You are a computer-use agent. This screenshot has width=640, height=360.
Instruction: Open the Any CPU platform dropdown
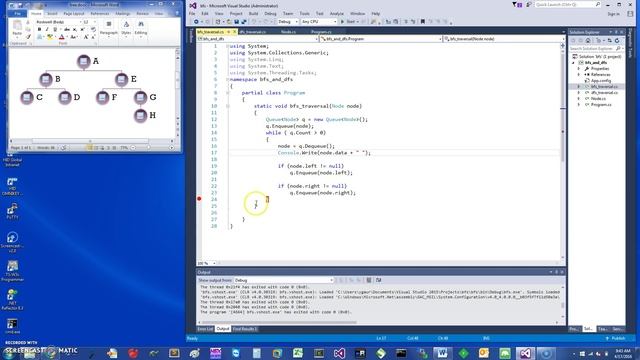pos(319,22)
